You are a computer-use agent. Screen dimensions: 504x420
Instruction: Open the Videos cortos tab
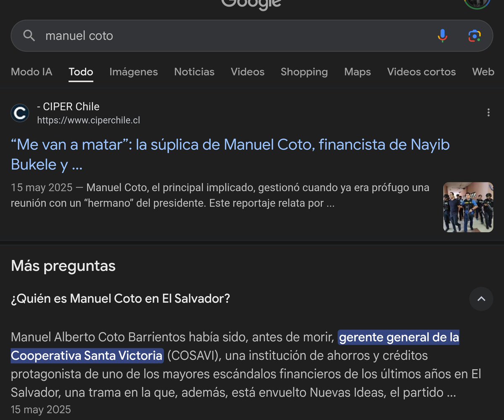421,72
